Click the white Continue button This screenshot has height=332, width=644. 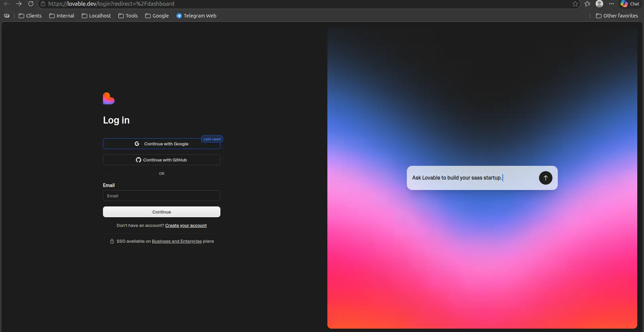coord(162,212)
